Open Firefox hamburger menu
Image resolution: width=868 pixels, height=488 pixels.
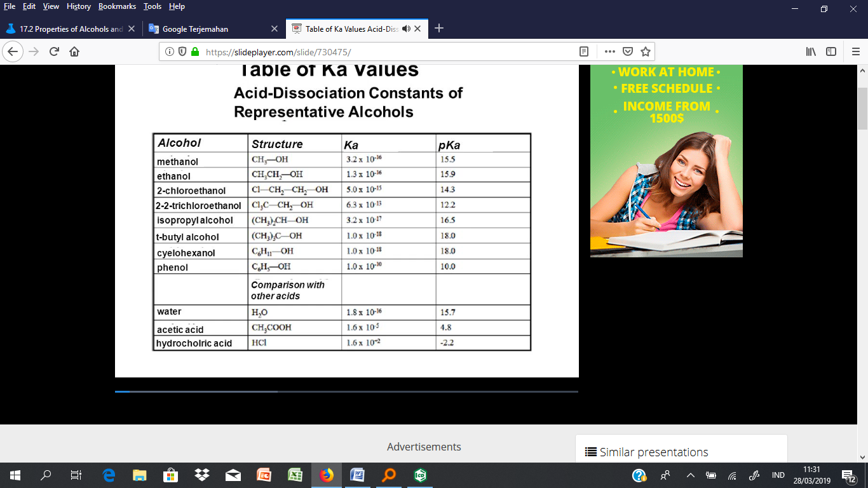pyautogui.click(x=855, y=52)
